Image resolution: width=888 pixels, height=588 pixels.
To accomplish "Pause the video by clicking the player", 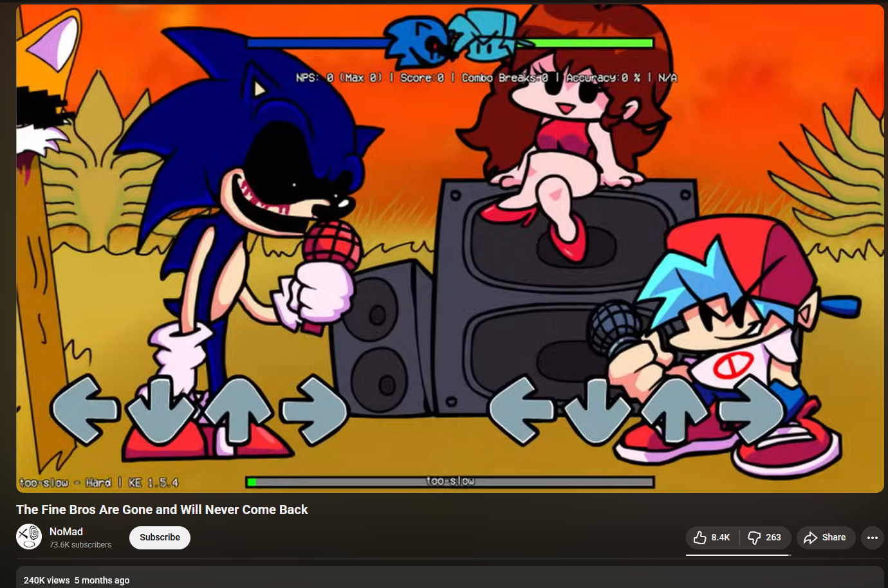I will coord(450,248).
